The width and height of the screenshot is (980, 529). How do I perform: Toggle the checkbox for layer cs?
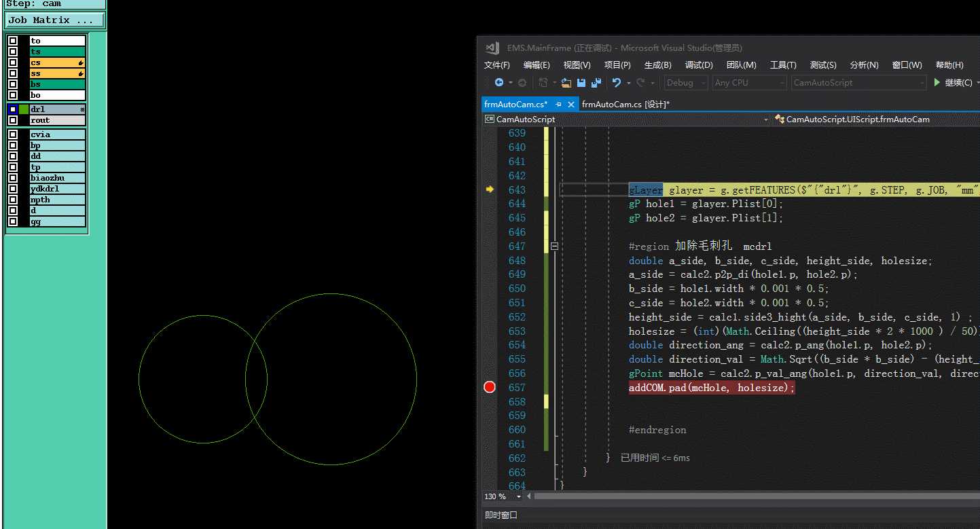point(13,62)
